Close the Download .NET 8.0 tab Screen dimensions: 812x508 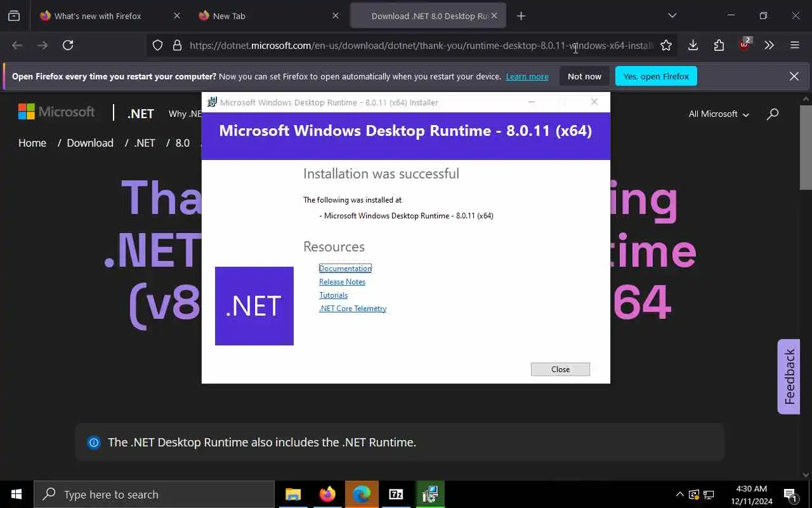pyautogui.click(x=494, y=16)
